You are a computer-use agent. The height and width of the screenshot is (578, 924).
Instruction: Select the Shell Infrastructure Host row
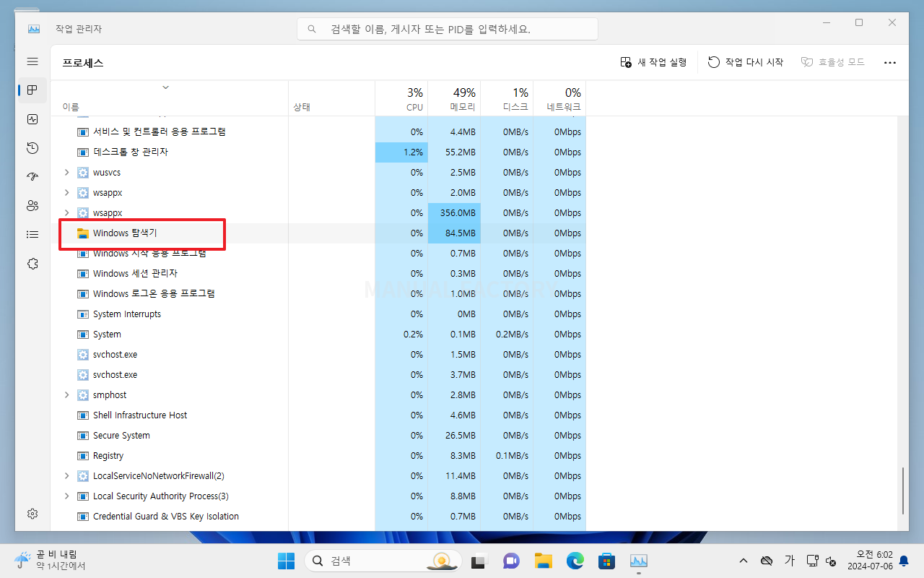(318, 415)
